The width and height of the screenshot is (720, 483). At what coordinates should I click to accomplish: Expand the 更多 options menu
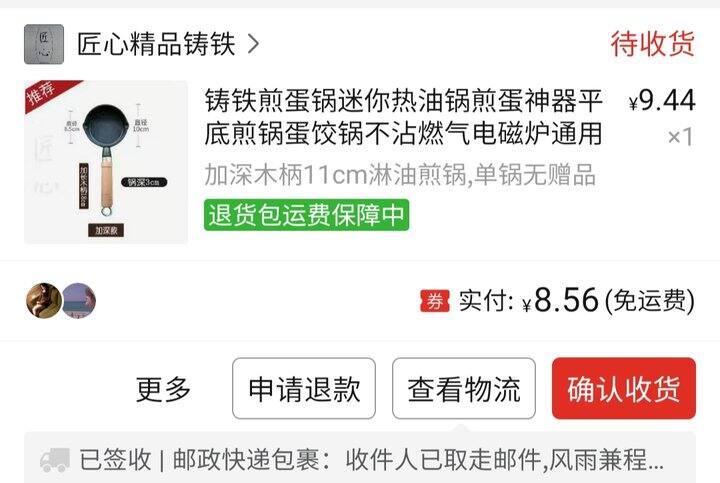tap(163, 389)
